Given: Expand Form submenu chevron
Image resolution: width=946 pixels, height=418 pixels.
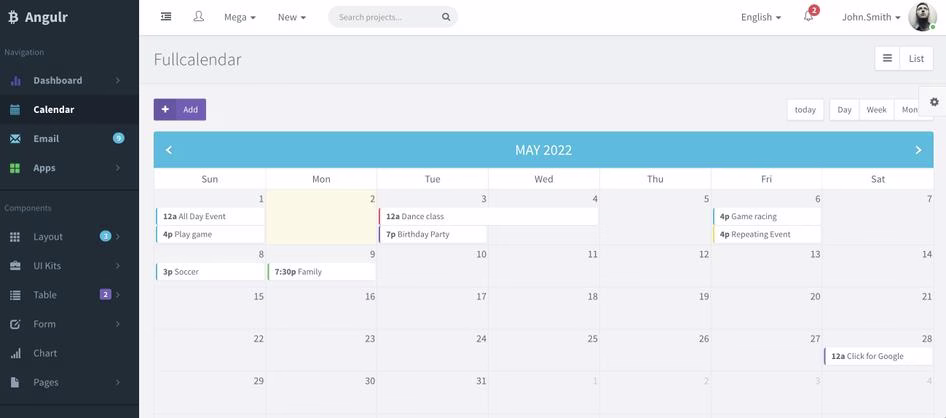Looking at the screenshot, I should tap(118, 324).
